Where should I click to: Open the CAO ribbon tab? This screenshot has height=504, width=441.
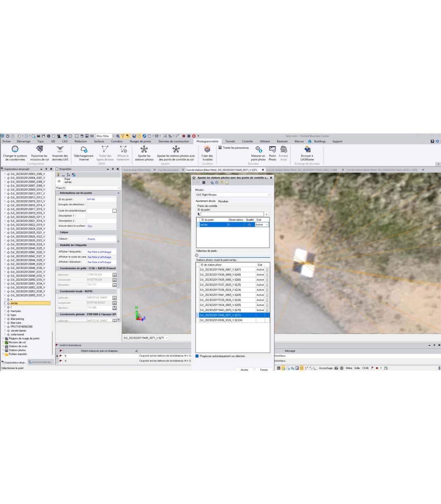65,141
